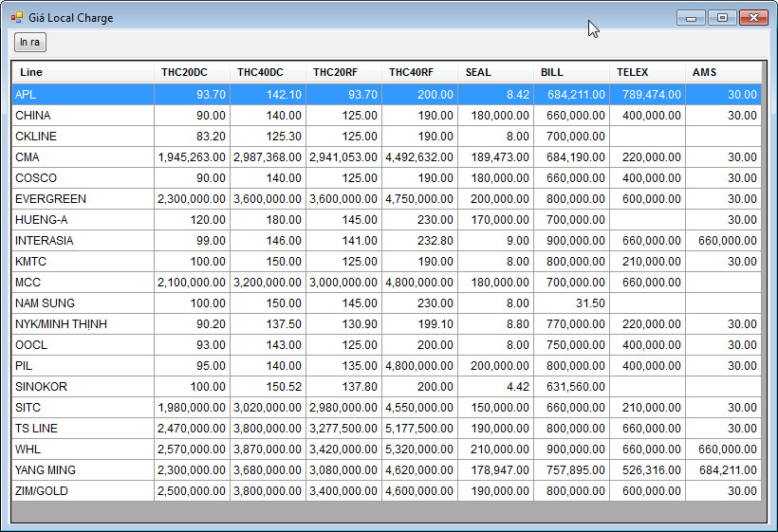778x532 pixels.
Task: Select the SINOKOR line cell
Action: pos(83,386)
